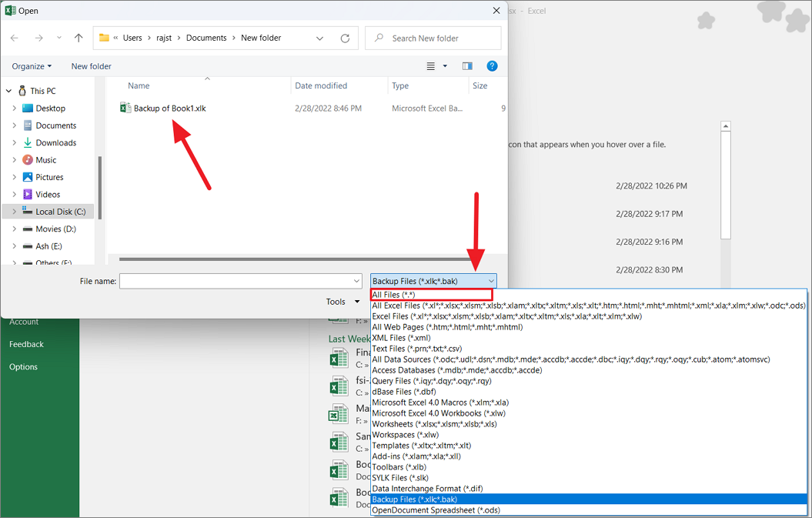Toggle Backup Files type combo box
Screen dimensions: 812x518
click(433, 281)
